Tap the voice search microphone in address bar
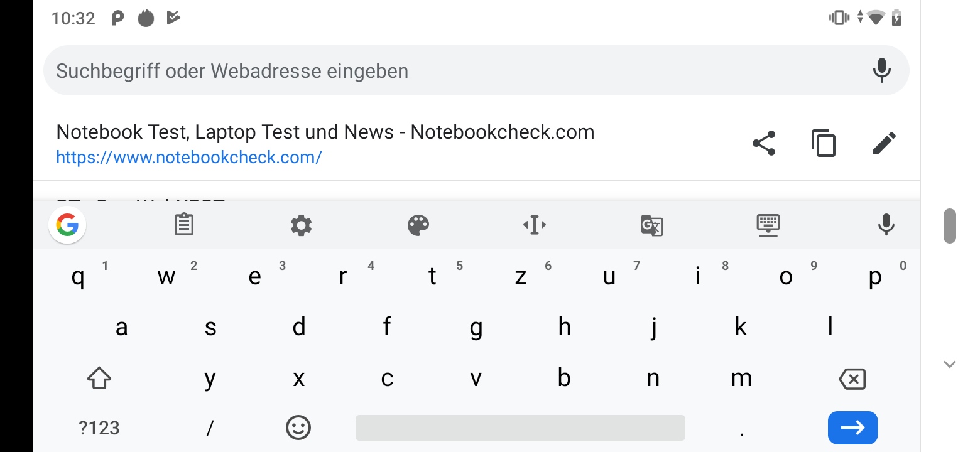The width and height of the screenshot is (980, 452). click(882, 70)
